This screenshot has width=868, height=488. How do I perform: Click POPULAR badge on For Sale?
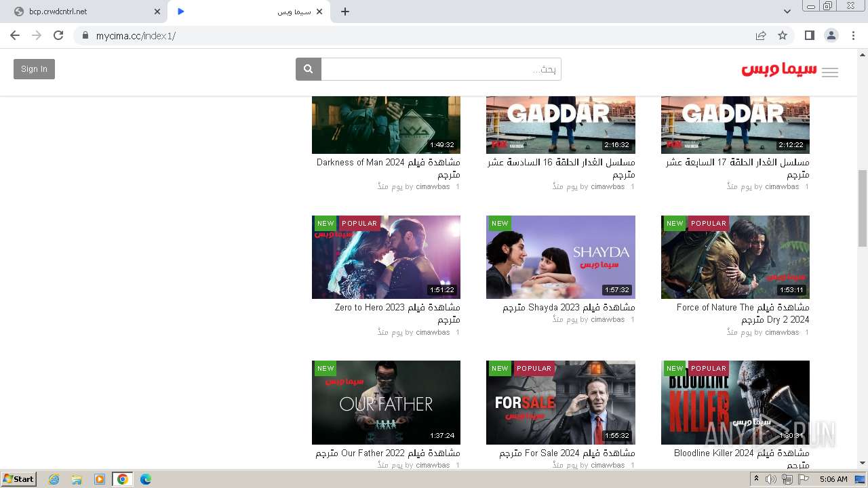pyautogui.click(x=534, y=369)
